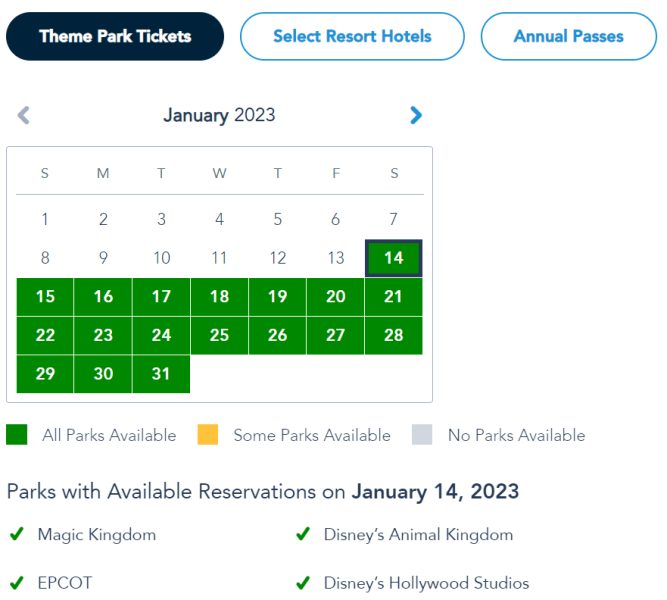Switch to the Theme Park Tickets tab
The height and width of the screenshot is (600, 667).
(x=115, y=37)
